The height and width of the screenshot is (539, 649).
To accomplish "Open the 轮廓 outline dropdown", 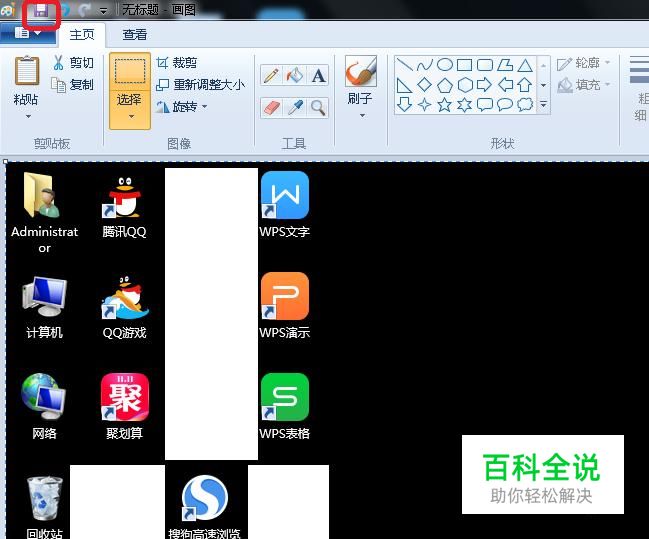I will [x=584, y=63].
